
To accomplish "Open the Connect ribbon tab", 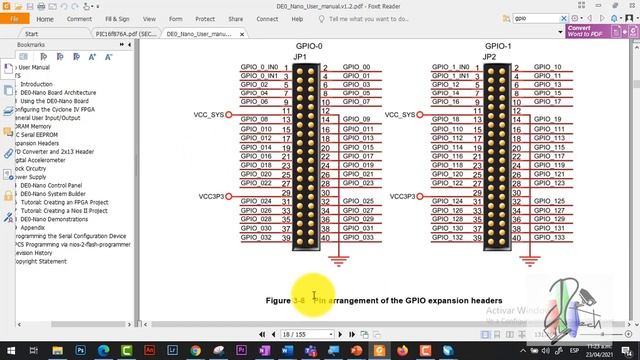I will 267,19.
